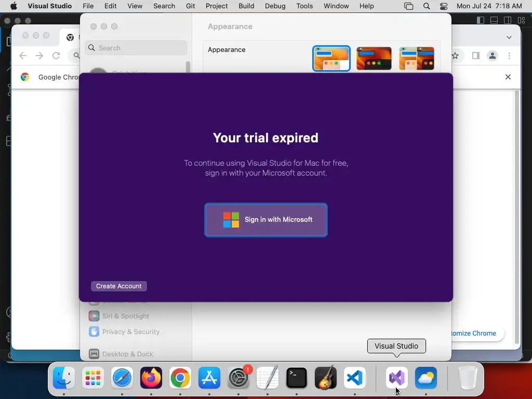Toggle VS Code bottom panel layout icon
The width and height of the screenshot is (532, 399).
point(494,20)
